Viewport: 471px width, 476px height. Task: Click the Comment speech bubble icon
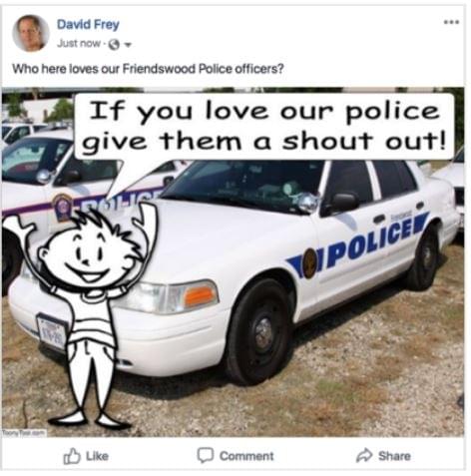pos(206,455)
